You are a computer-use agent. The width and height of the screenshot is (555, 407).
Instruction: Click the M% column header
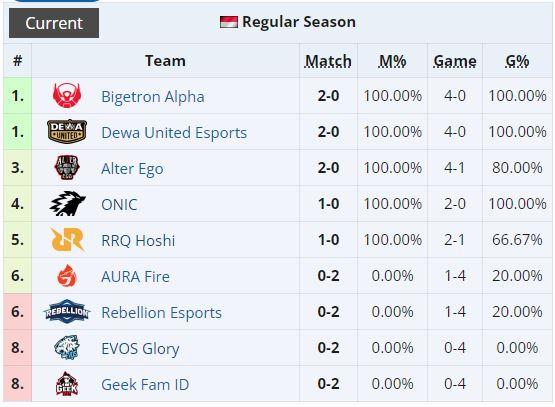[392, 61]
